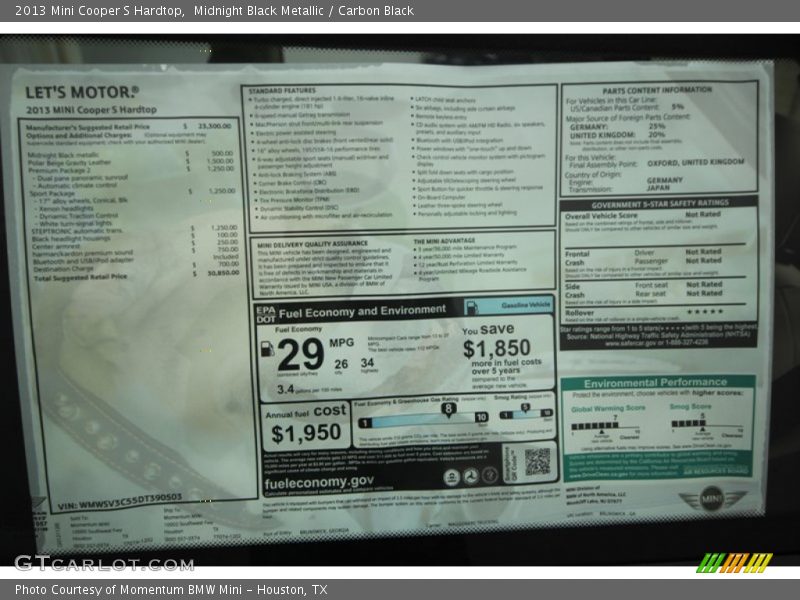Click the '2013 MINI Cooper S Hardtop' sticker subtitle
Viewport: 800px width, 600px height.
point(91,110)
